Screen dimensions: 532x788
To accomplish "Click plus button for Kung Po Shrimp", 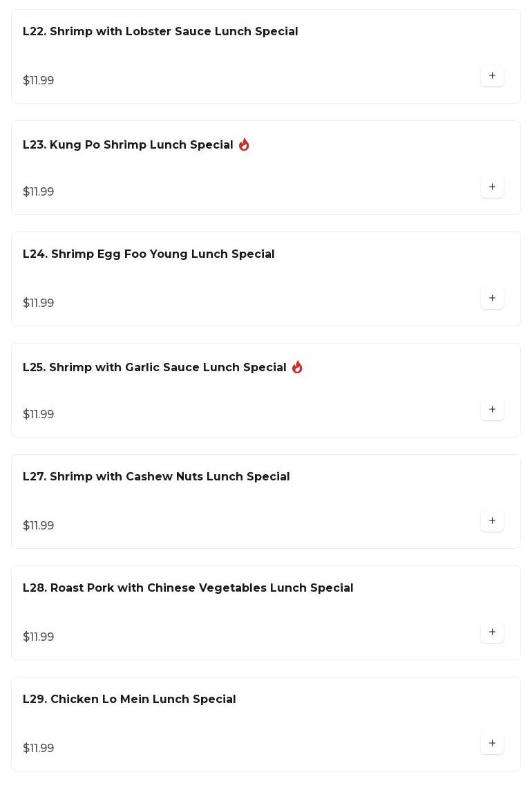I will (492, 187).
